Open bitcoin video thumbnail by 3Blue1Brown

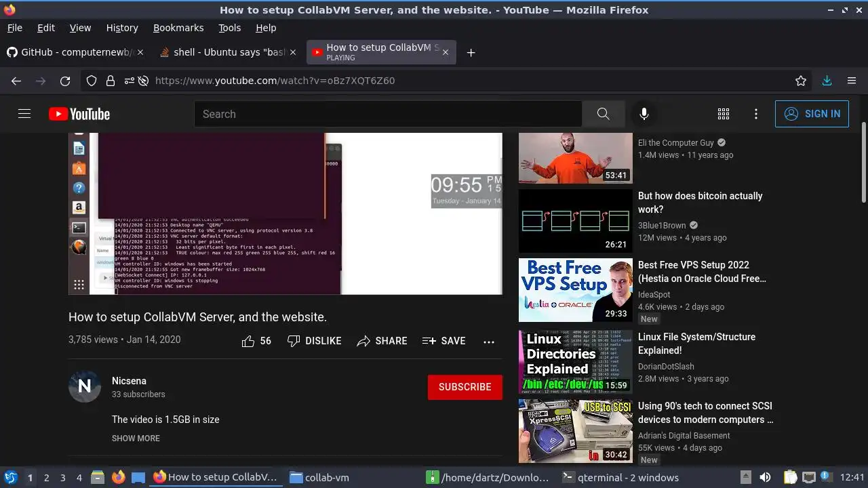(x=576, y=221)
